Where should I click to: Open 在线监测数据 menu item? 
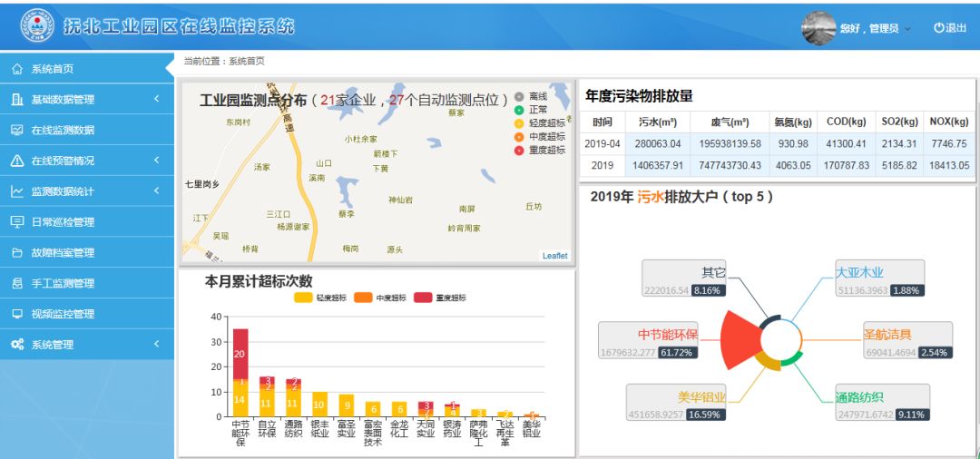87,131
